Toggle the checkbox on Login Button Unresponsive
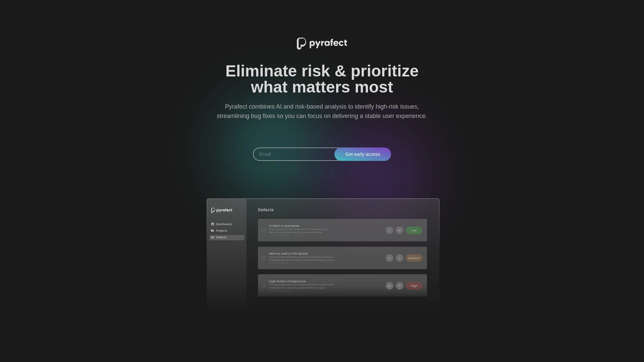This screenshot has height=362, width=644. [263, 286]
